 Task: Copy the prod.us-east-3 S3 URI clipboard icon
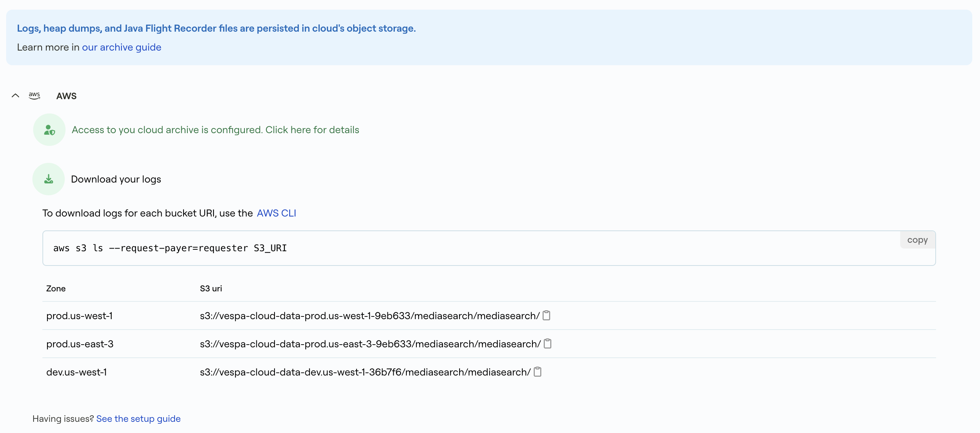click(548, 343)
